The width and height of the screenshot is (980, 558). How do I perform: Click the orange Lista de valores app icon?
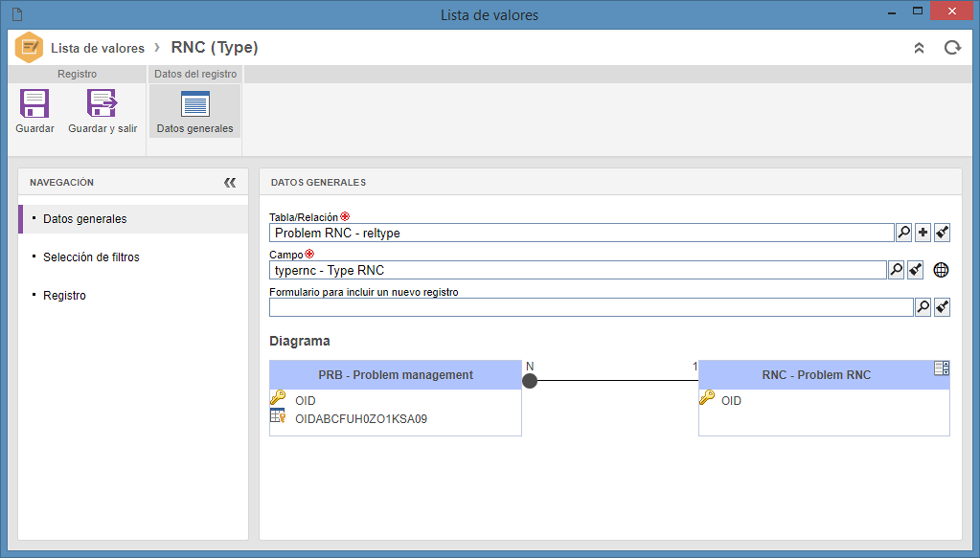[29, 48]
